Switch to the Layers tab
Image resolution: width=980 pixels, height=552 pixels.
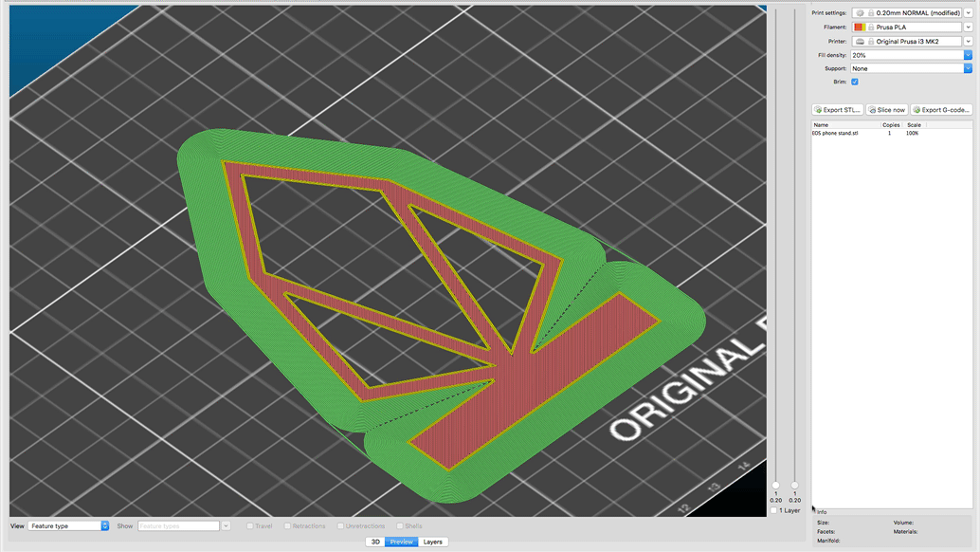[x=432, y=542]
